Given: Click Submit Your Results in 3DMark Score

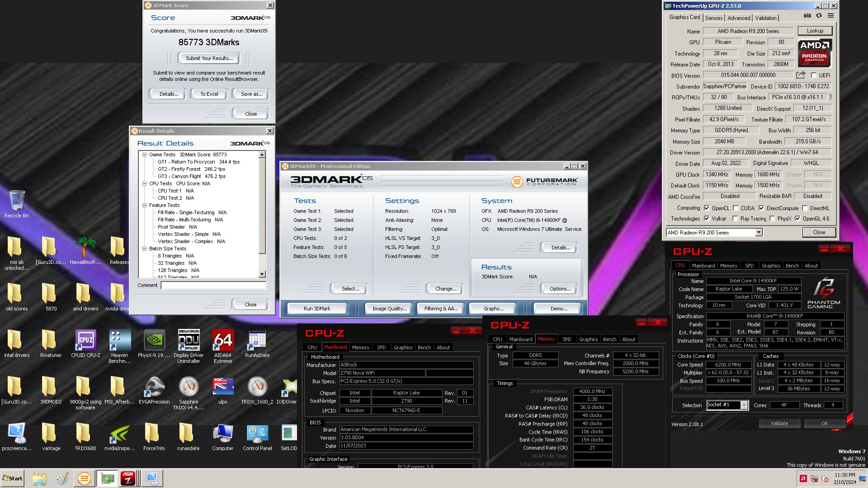Looking at the screenshot, I should (209, 58).
